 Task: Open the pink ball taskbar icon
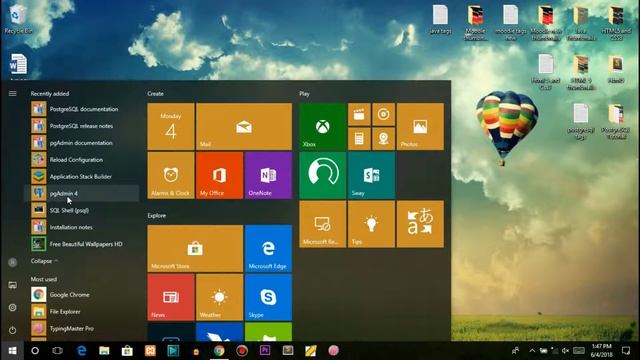pos(333,351)
